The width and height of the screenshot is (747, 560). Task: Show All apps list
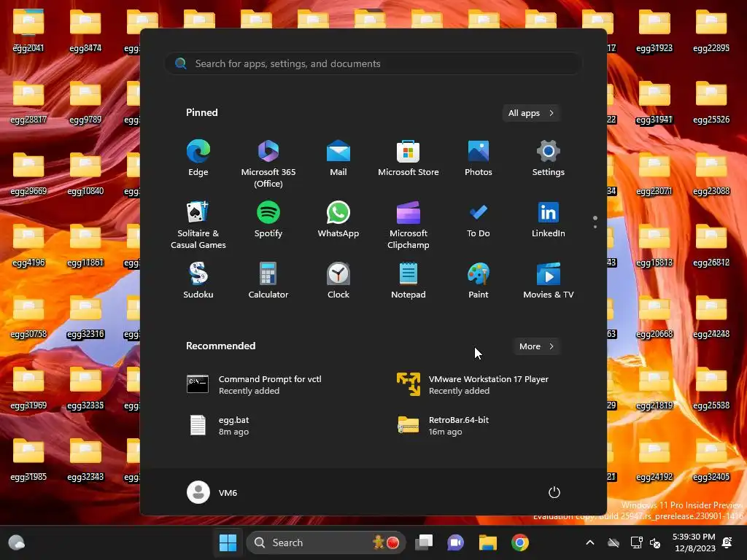click(x=531, y=113)
